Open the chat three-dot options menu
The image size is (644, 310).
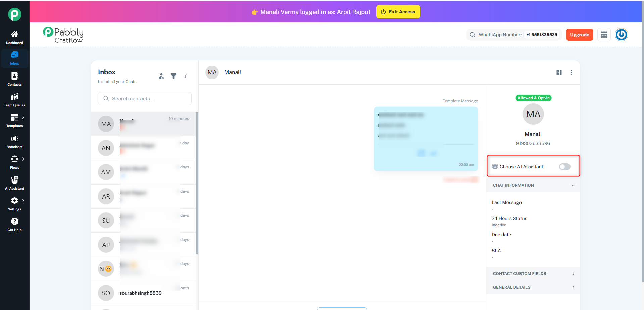point(571,72)
